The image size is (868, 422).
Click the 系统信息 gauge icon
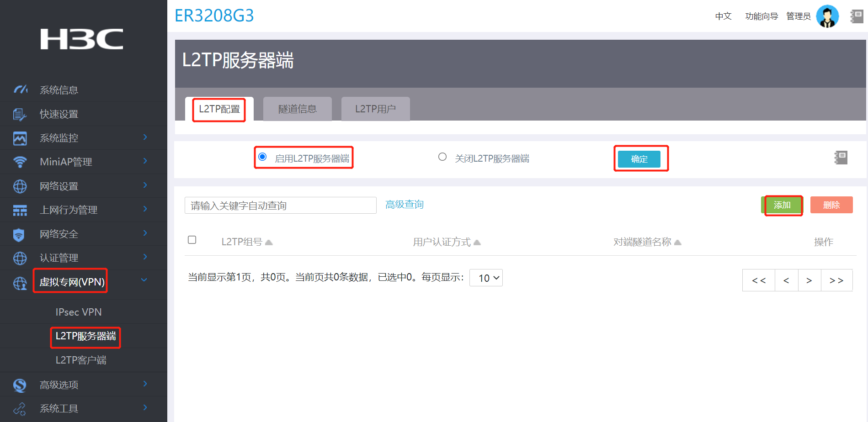pyautogui.click(x=20, y=90)
